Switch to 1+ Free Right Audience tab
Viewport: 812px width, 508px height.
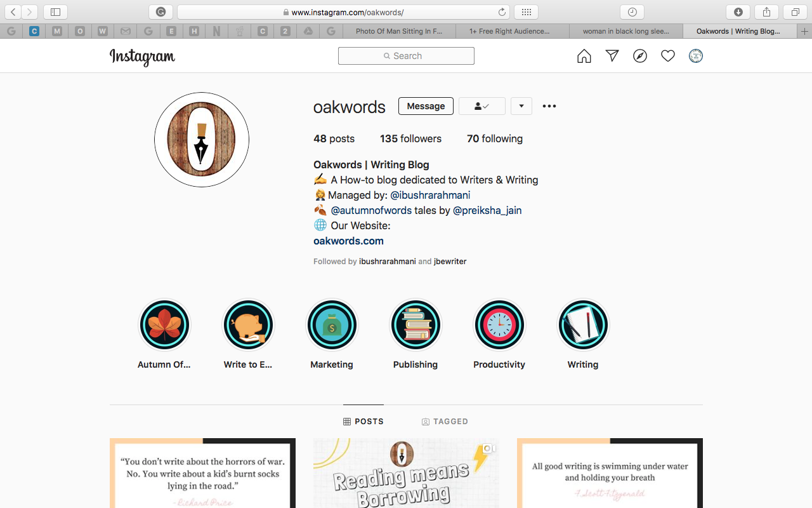click(513, 31)
